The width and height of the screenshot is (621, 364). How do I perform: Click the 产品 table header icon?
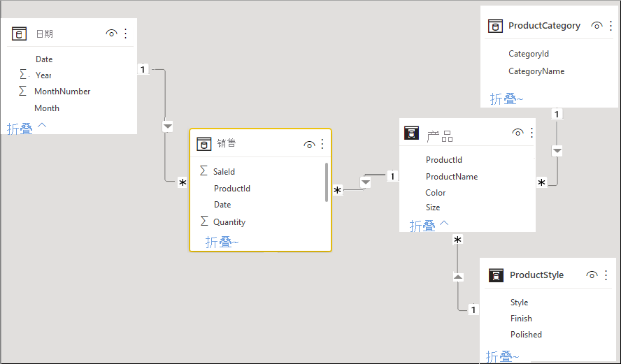coord(412,133)
